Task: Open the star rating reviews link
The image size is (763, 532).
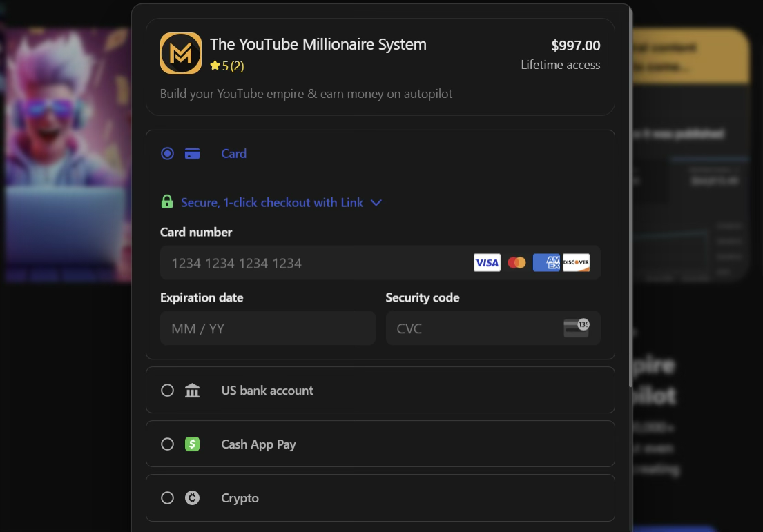Action: click(226, 66)
